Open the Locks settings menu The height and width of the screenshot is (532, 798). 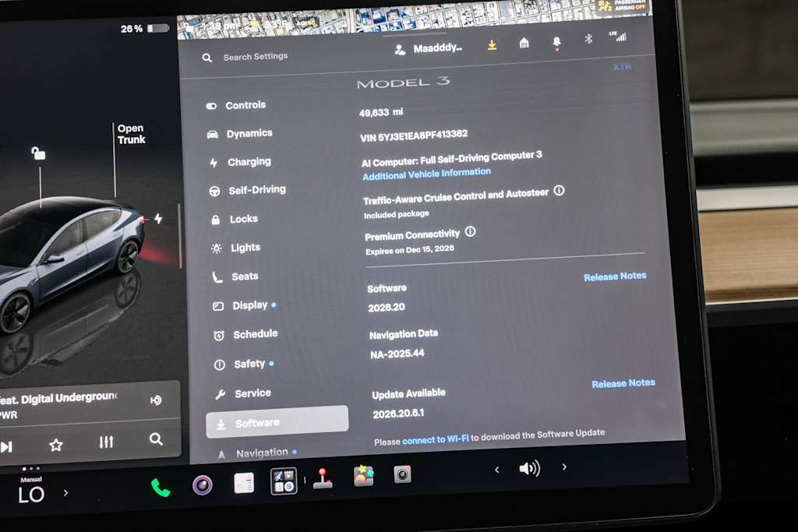point(235,219)
